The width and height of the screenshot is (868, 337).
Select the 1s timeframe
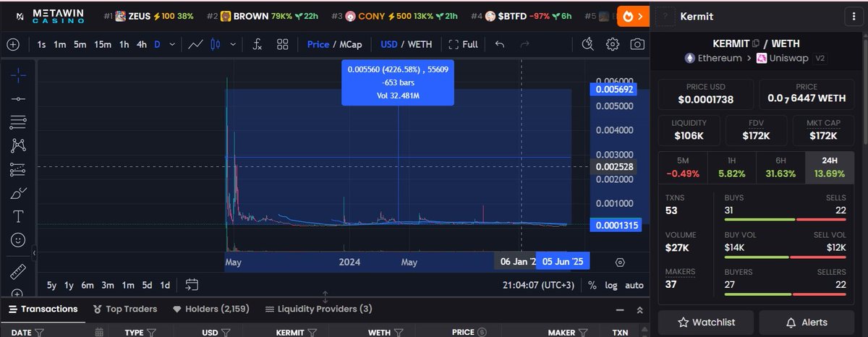(42, 44)
